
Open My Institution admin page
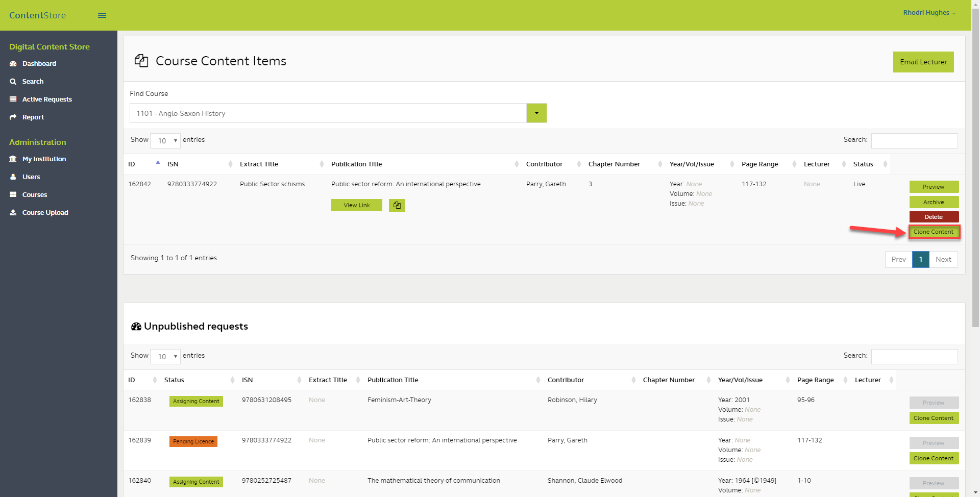pyautogui.click(x=44, y=159)
